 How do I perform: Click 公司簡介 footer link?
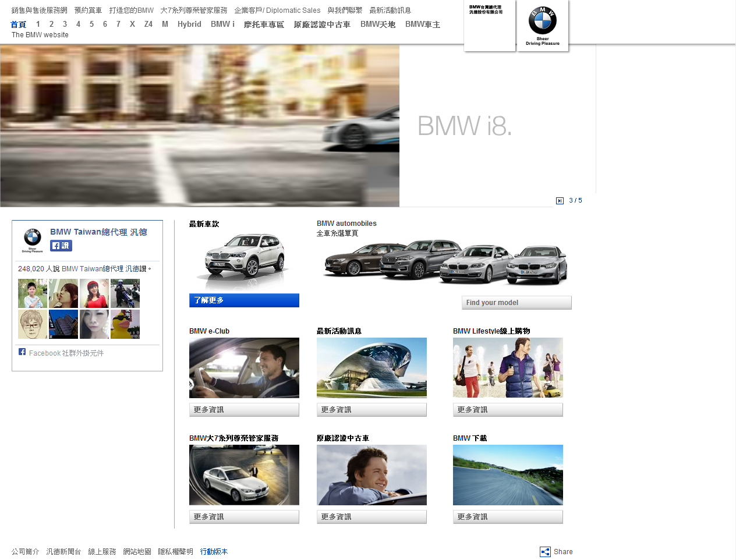26,552
